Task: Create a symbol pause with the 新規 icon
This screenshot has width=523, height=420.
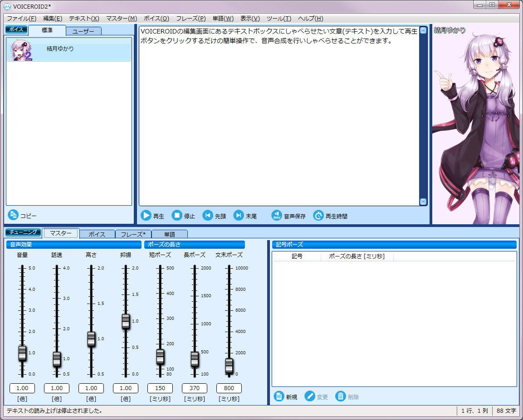Action: (x=279, y=396)
